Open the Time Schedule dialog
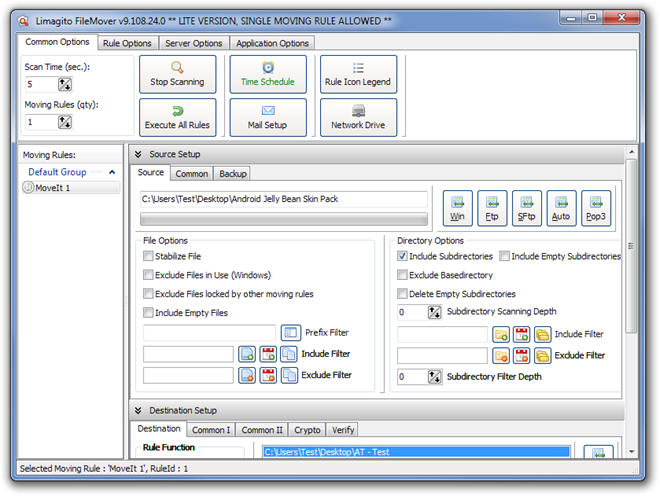The height and width of the screenshot is (496, 660). (x=268, y=75)
